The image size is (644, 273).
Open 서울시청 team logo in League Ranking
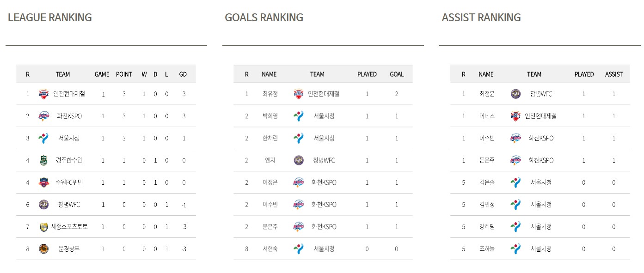(x=43, y=138)
